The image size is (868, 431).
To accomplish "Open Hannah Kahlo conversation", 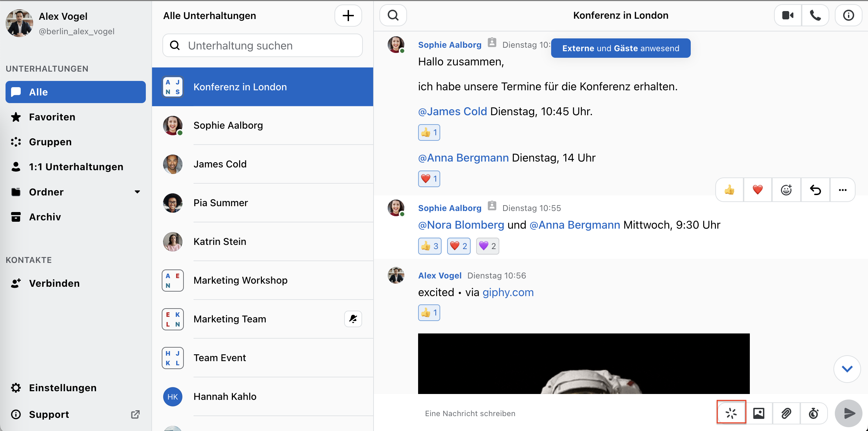I will point(262,396).
